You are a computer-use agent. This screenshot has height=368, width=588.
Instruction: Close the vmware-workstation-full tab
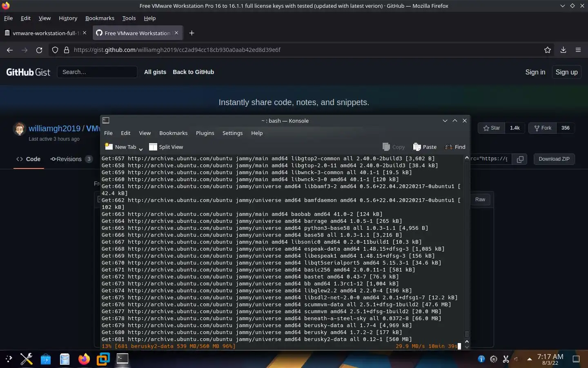tap(85, 33)
